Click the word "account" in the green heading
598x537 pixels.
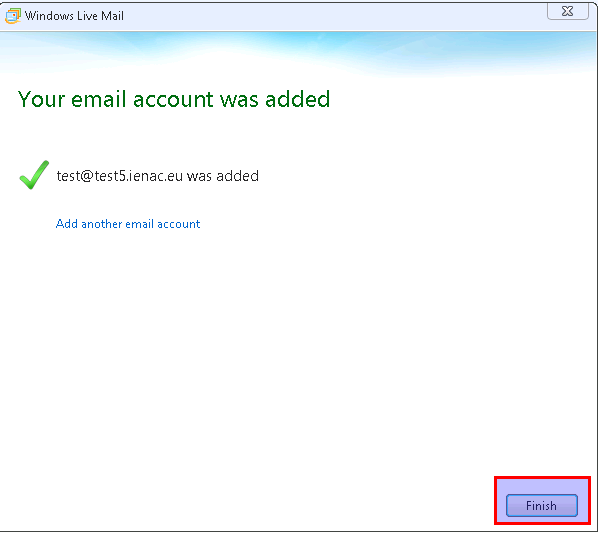tap(174, 100)
